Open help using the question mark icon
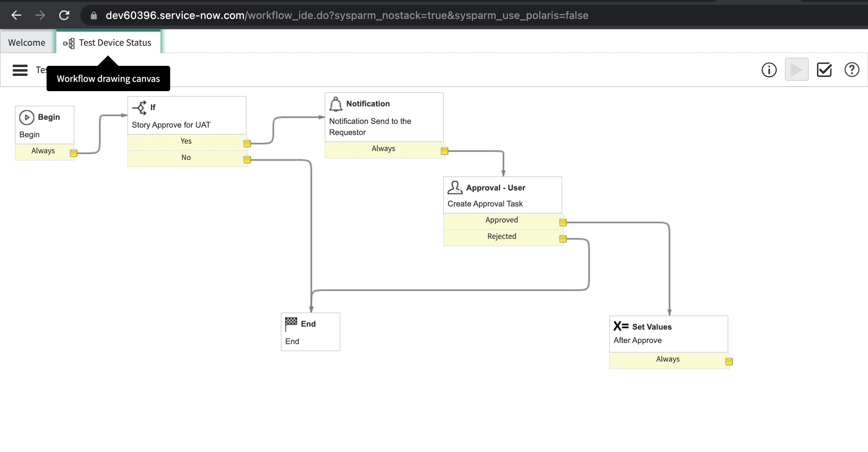Viewport: 868px width, 452px height. [852, 70]
